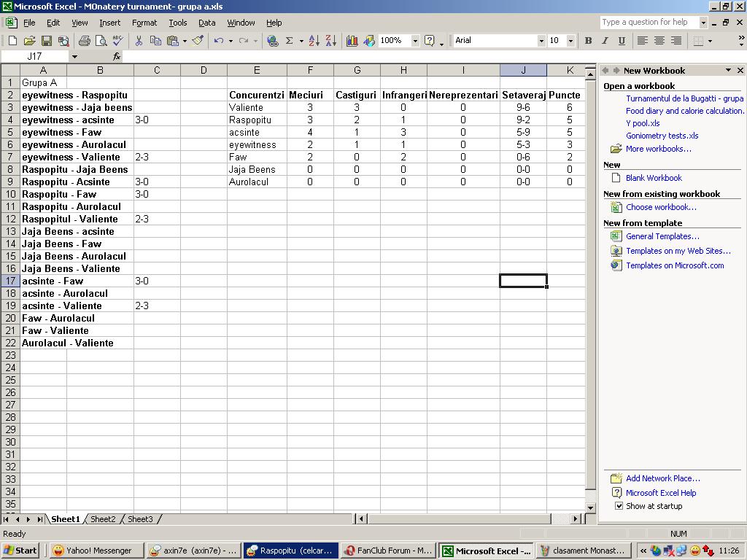Copy selection using the Copy icon
The image size is (747, 560).
pos(155,41)
